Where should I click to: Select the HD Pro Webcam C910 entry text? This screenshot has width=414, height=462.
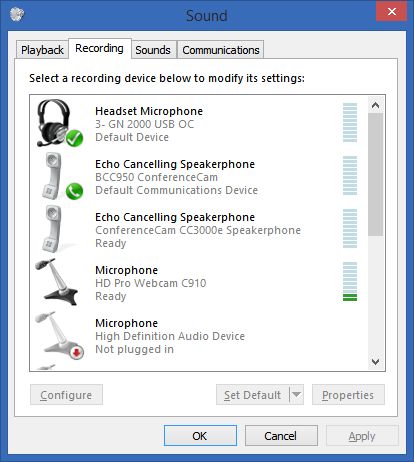pyautogui.click(x=151, y=283)
